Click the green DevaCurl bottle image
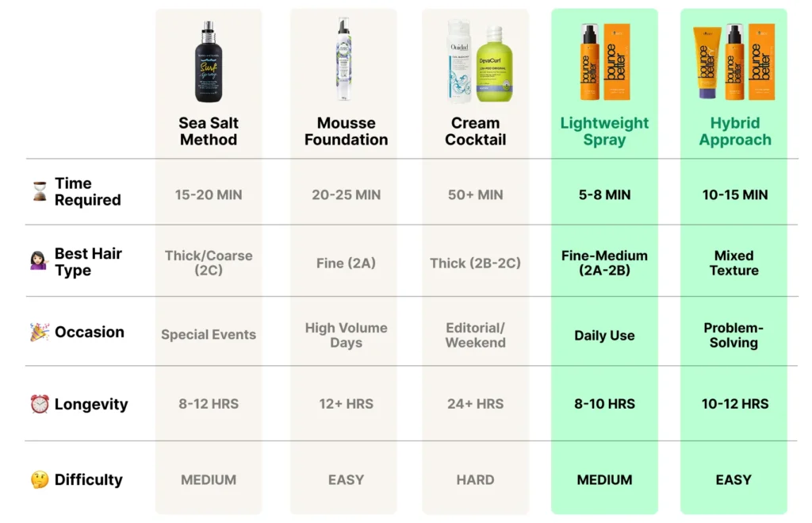Viewport: 812px width, 523px height. (x=494, y=63)
